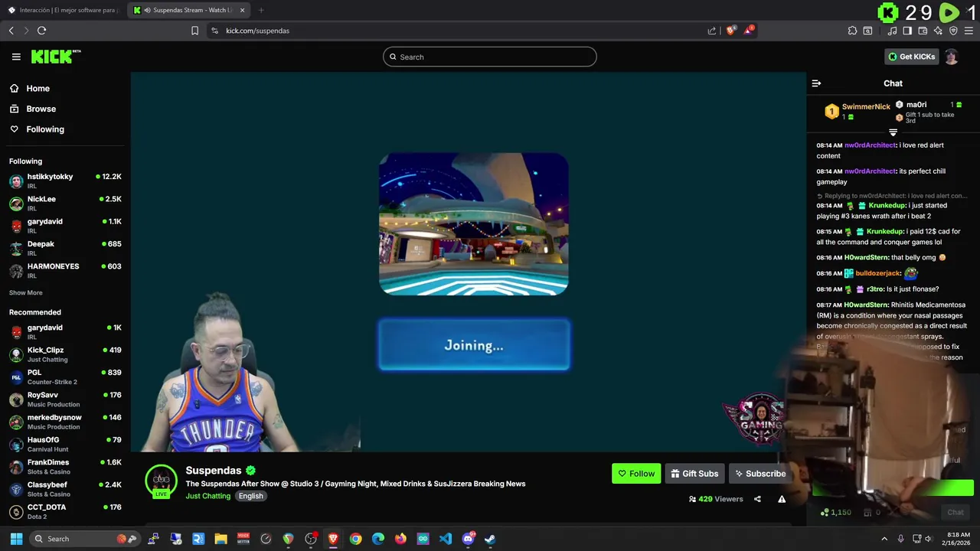Open HausOfG Carnival Hunt channel
980x551 pixels.
[x=65, y=444]
